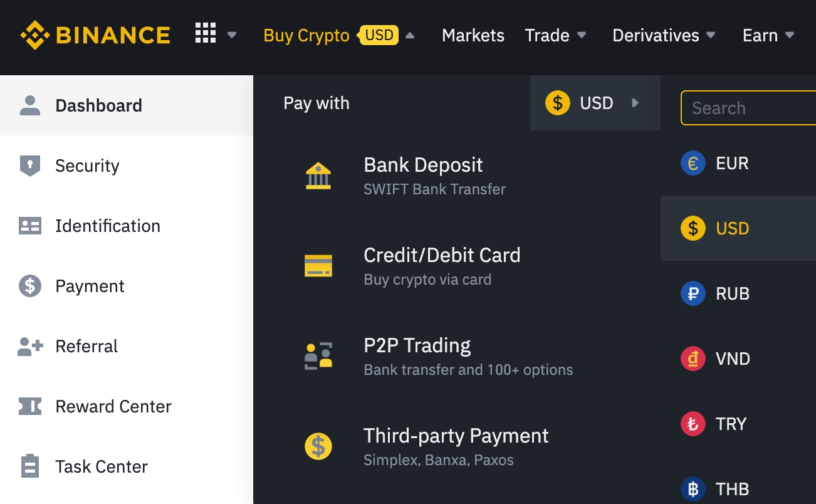The image size is (816, 504).
Task: Open the Derivatives dropdown menu
Action: pyautogui.click(x=663, y=35)
